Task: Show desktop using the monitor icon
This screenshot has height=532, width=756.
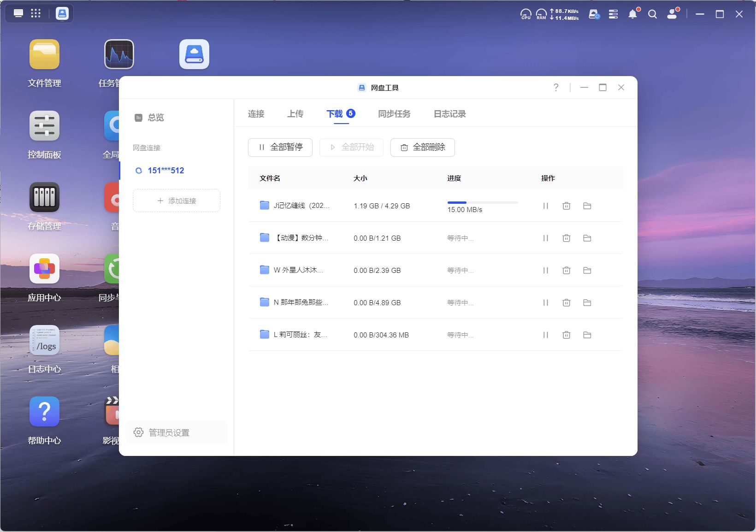Action: tap(18, 13)
